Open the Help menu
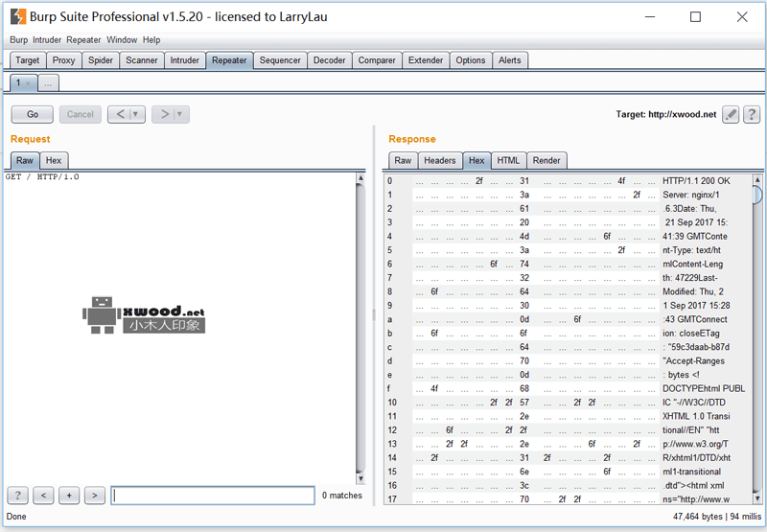The image size is (767, 532). coord(151,40)
